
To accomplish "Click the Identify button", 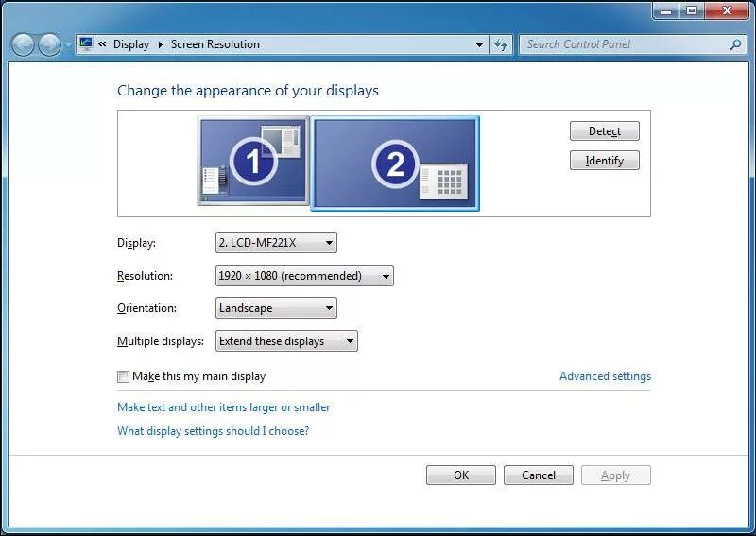I will [x=605, y=160].
